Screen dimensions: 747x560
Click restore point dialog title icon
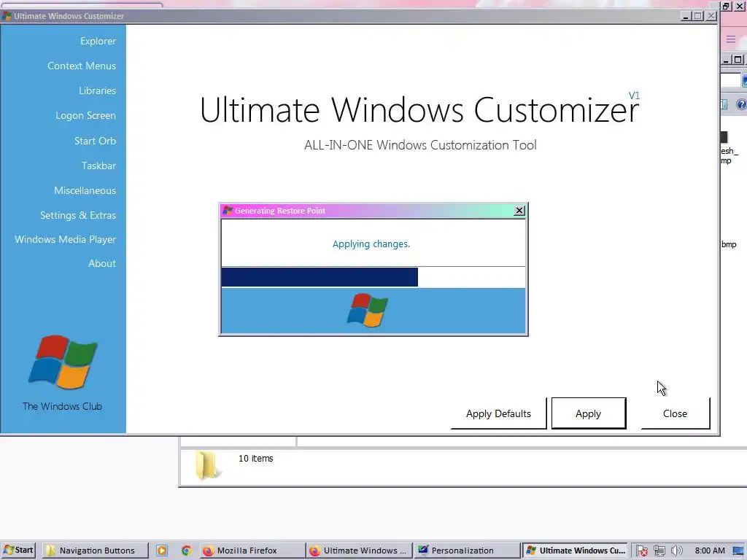[x=228, y=211]
